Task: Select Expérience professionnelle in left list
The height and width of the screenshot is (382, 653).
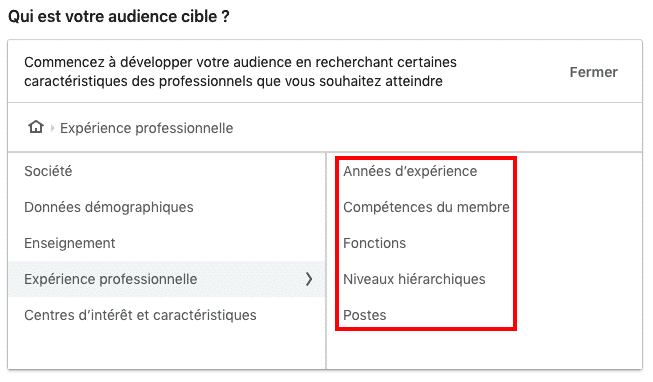Action: point(167,279)
